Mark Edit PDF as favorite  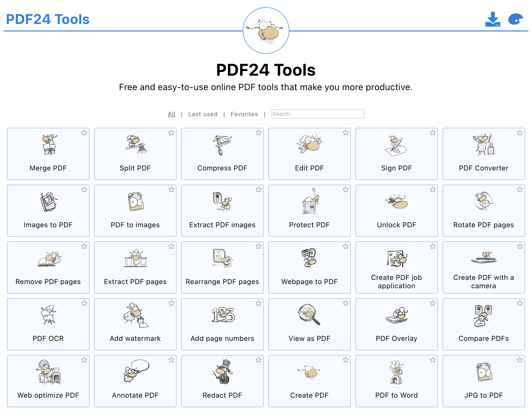pyautogui.click(x=346, y=133)
